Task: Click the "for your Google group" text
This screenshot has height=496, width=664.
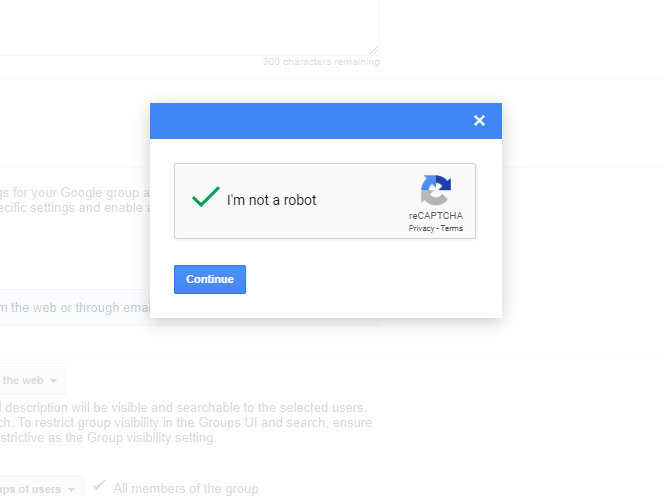Action: pyautogui.click(x=75, y=193)
